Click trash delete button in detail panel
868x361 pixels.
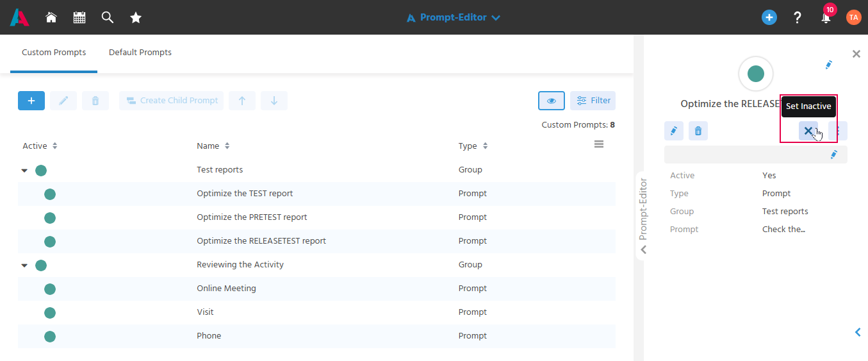(x=698, y=131)
